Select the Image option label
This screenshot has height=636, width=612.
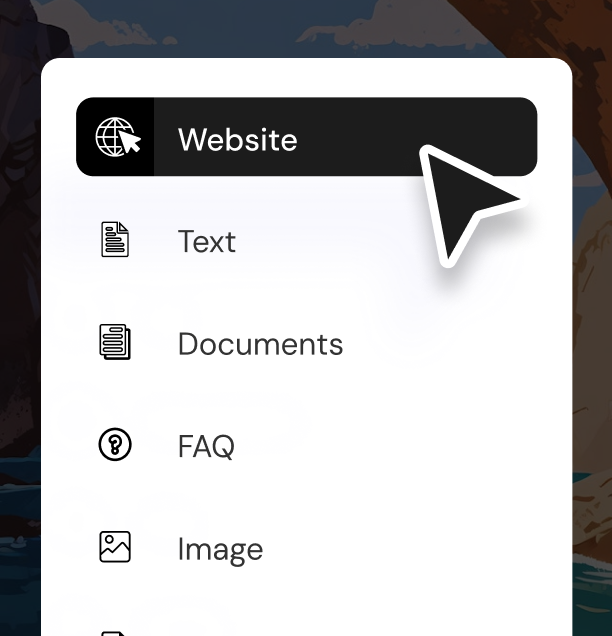[x=220, y=549]
